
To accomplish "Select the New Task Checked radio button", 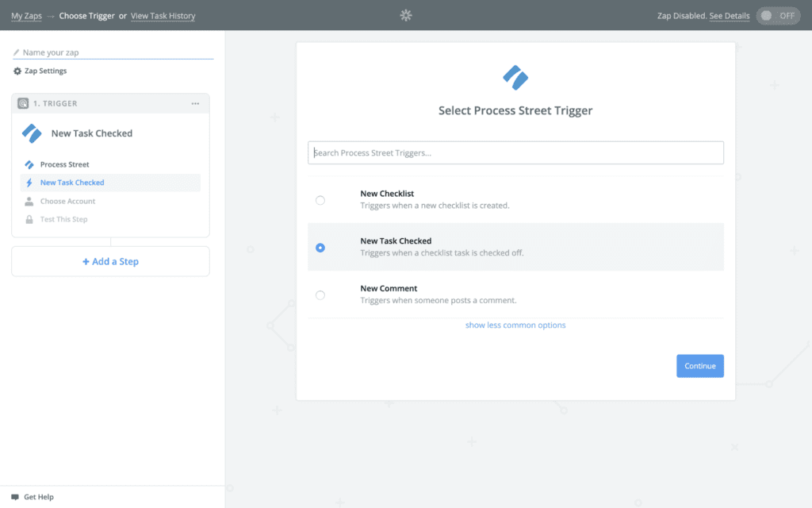I will point(320,248).
